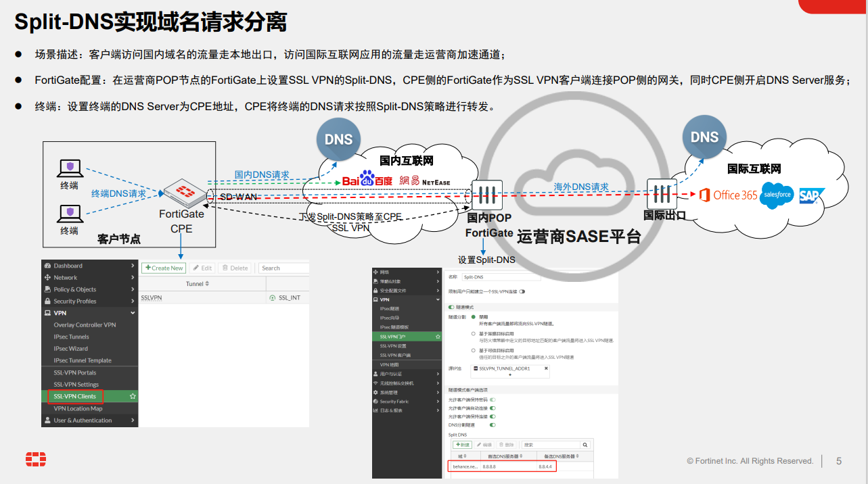The image size is (868, 484).
Task: Select the 基于策略目标启用 radio option
Action: pos(474,334)
